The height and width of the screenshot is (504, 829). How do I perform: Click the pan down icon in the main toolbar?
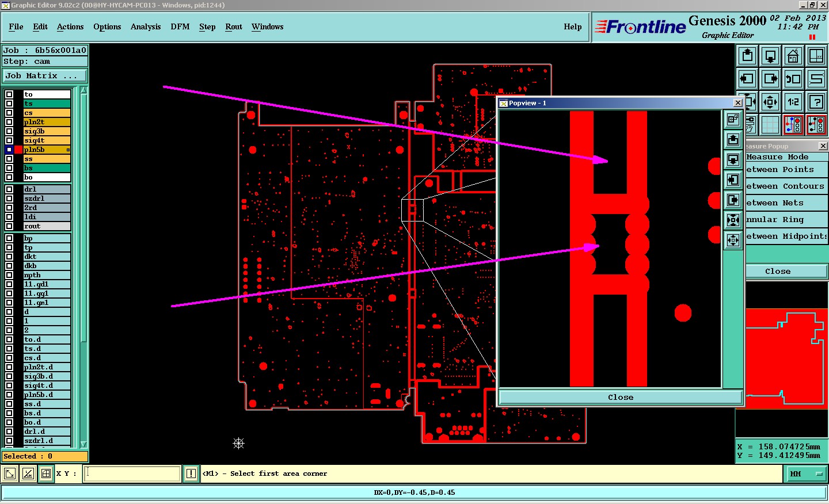coord(770,56)
